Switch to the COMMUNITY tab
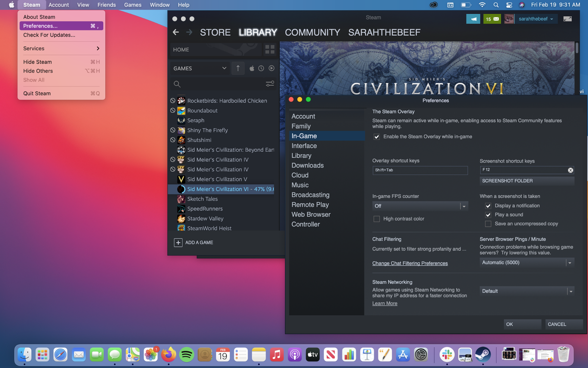Image resolution: width=588 pixels, height=368 pixels. tap(312, 32)
